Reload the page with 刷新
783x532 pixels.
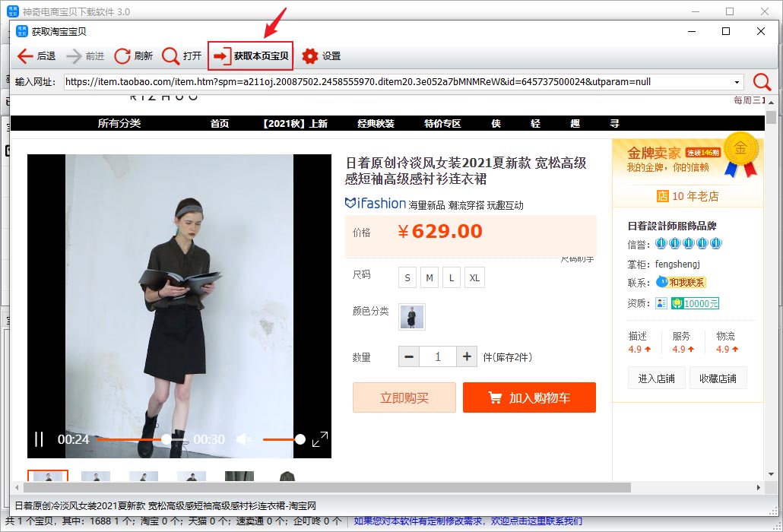tap(133, 56)
